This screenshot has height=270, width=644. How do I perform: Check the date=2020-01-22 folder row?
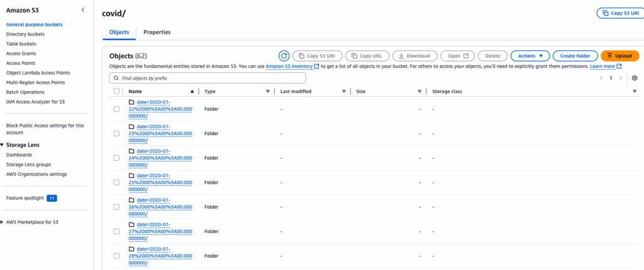pyautogui.click(x=116, y=109)
